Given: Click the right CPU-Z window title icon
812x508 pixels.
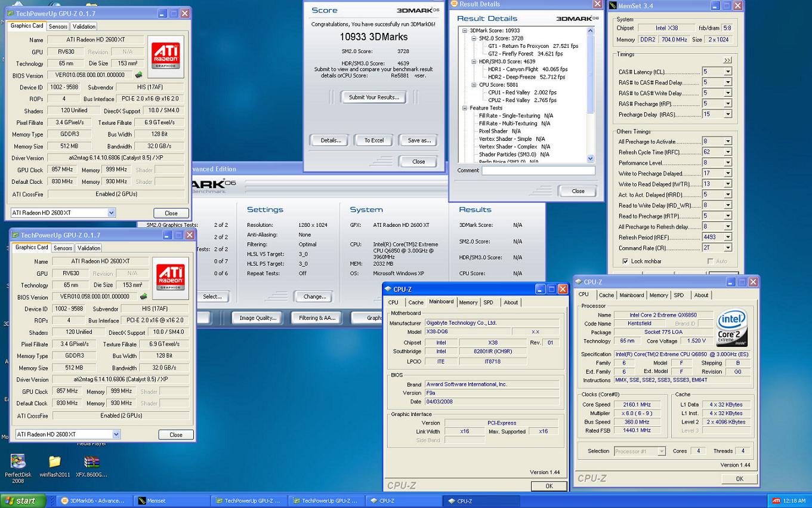Looking at the screenshot, I should [x=578, y=282].
